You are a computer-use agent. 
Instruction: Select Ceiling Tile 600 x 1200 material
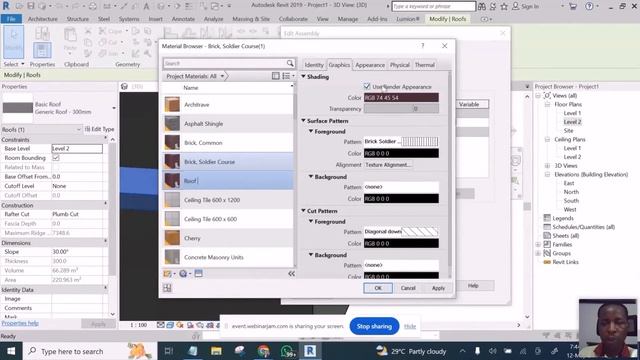click(x=228, y=200)
